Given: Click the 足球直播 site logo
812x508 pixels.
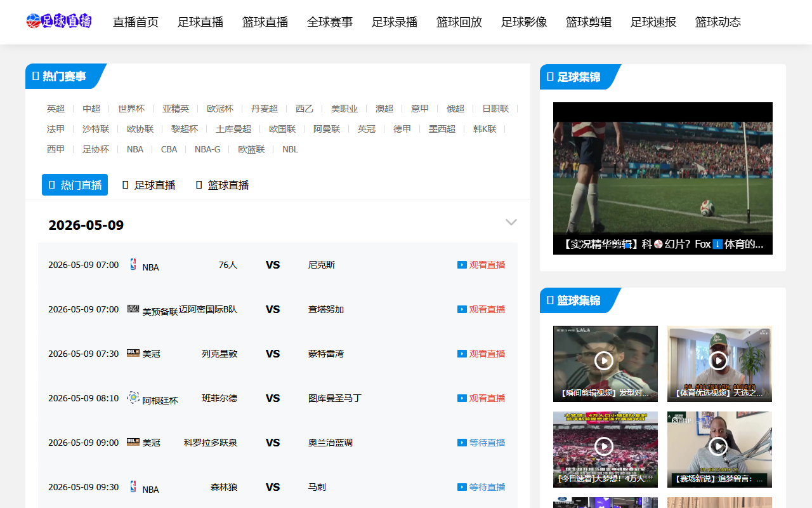Looking at the screenshot, I should coord(59,21).
